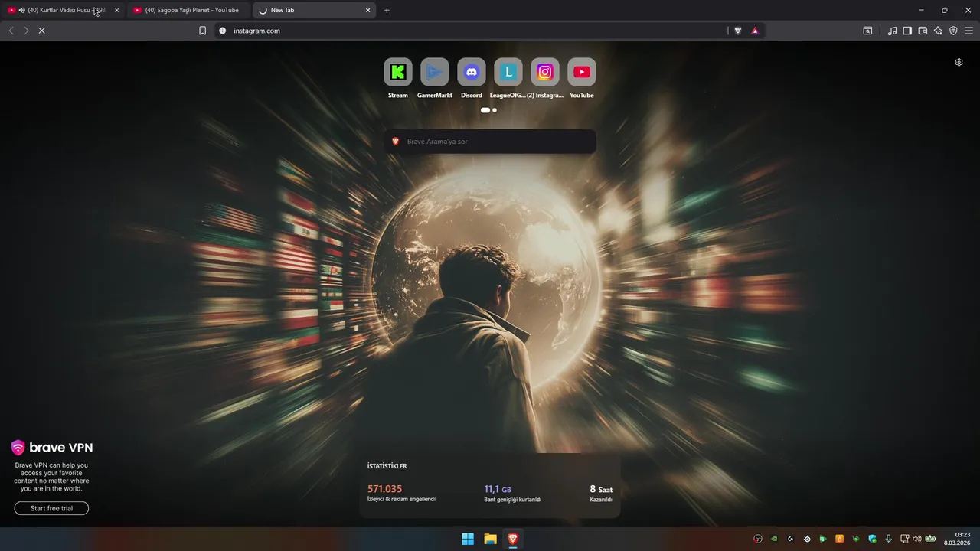Open Windows Security tray icon
This screenshot has height=551, width=980.
(x=872, y=539)
